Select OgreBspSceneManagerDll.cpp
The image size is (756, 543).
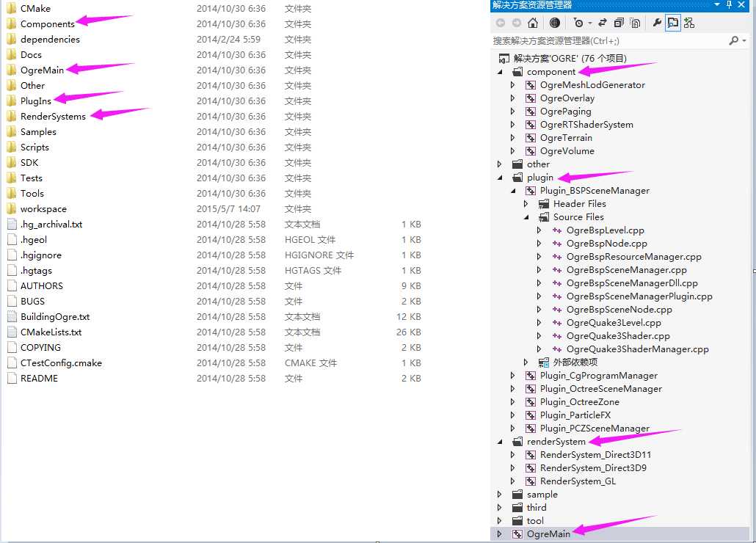[x=632, y=283]
